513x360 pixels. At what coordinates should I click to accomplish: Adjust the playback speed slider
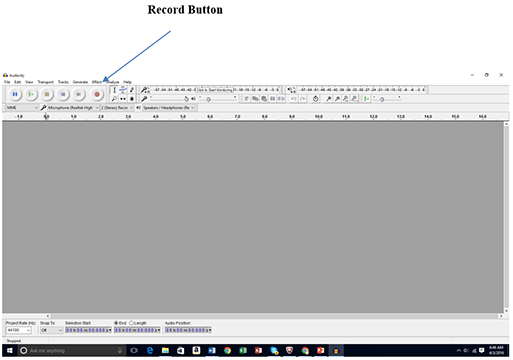click(387, 99)
